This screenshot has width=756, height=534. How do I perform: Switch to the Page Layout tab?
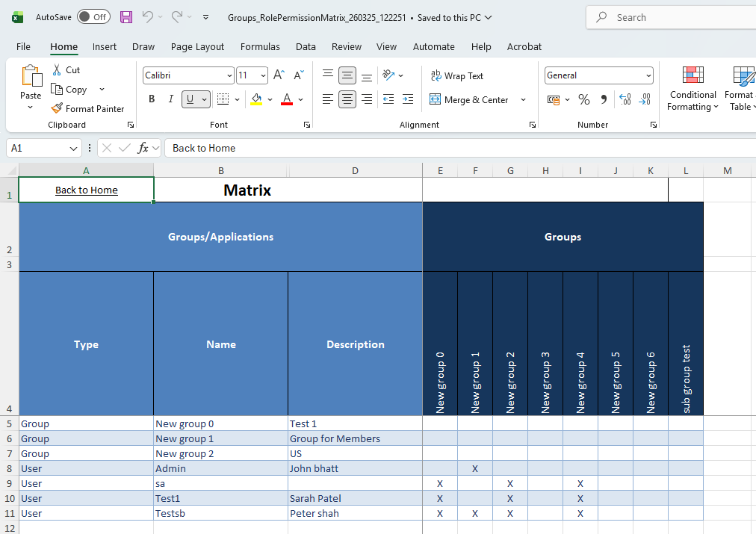(197, 46)
